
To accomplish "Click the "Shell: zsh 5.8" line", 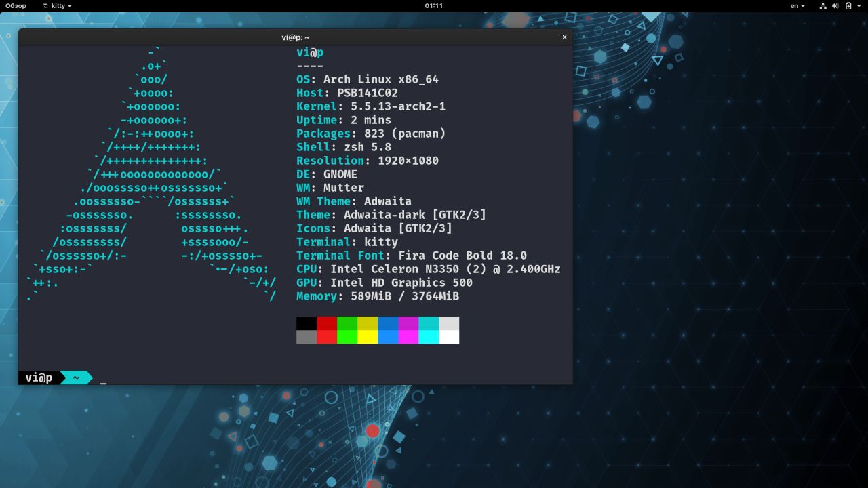I will pyautogui.click(x=344, y=147).
